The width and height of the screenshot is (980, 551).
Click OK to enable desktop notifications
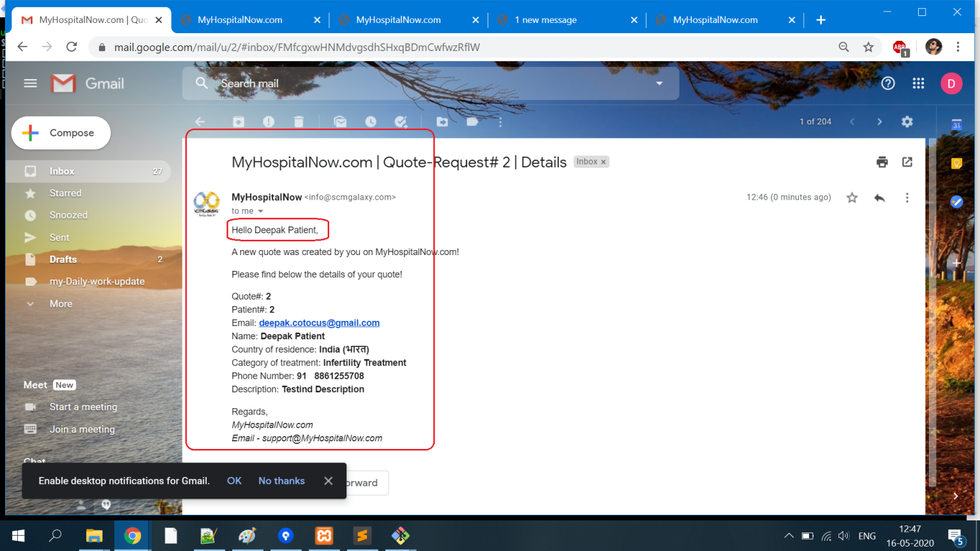pos(234,481)
